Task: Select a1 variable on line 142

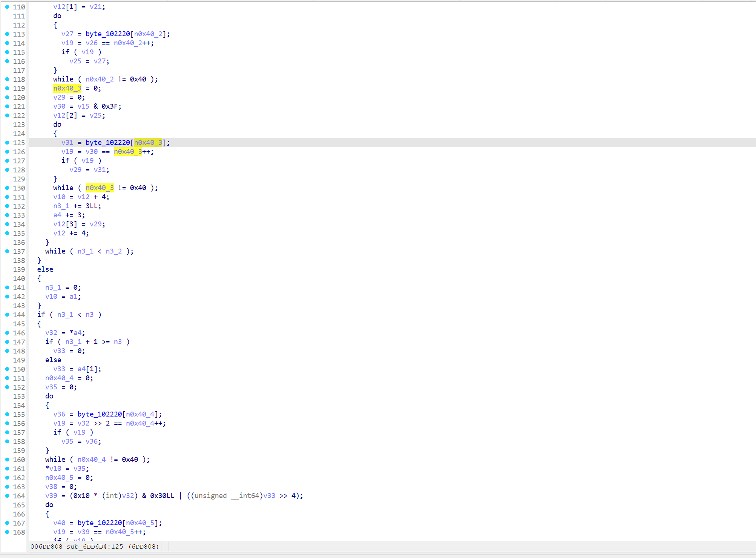Action: 74,297
